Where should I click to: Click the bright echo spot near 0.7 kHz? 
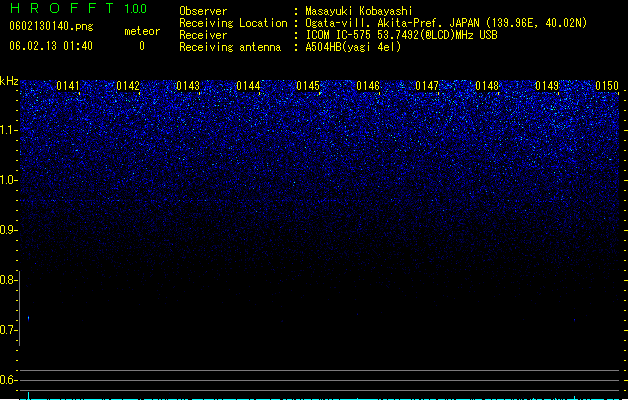(x=28, y=318)
